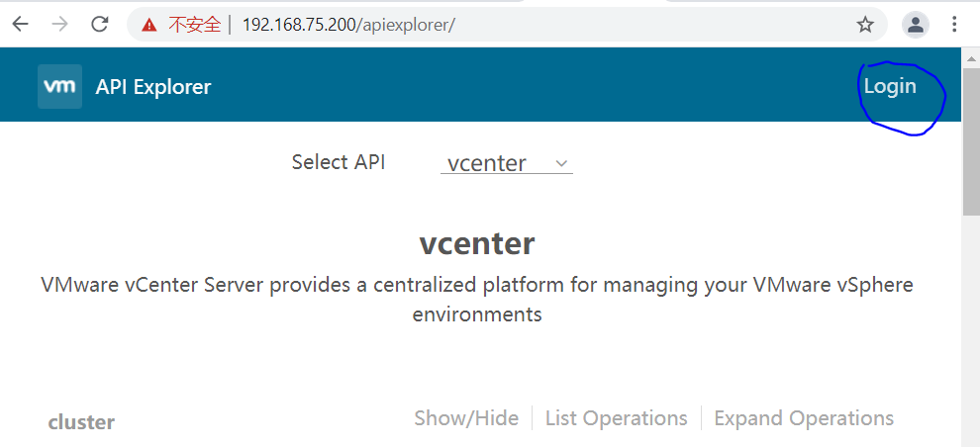
Task: Click the address bar URL 192.168.75.200/apiexplorer/
Action: coord(348,25)
